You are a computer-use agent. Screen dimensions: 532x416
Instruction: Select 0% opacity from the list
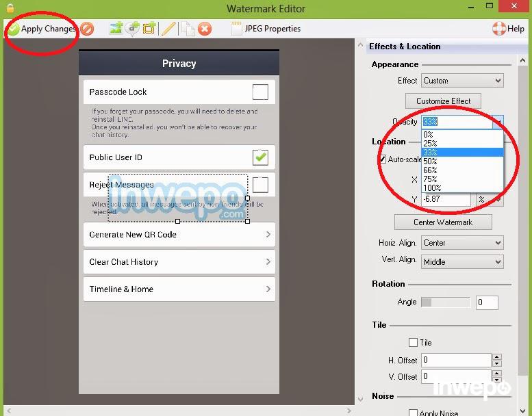click(x=462, y=135)
